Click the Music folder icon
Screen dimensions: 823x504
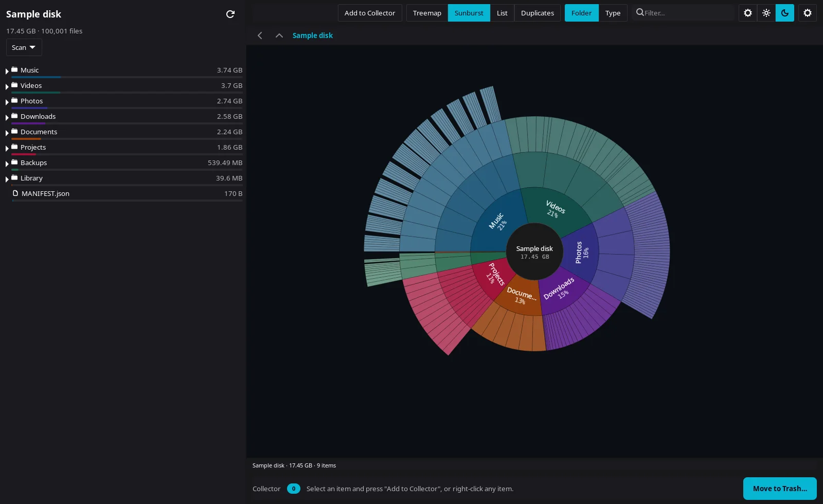14,69
